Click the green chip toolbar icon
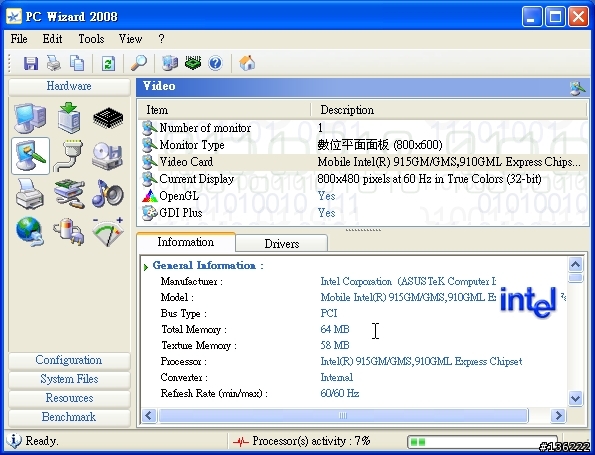Screen dimensions: 595x455 coord(193,63)
